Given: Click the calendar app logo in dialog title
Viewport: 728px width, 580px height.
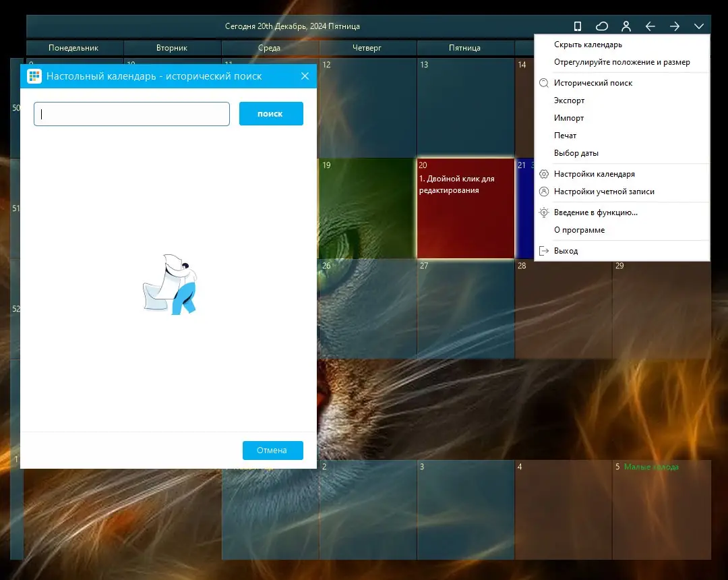Looking at the screenshot, I should pyautogui.click(x=34, y=76).
